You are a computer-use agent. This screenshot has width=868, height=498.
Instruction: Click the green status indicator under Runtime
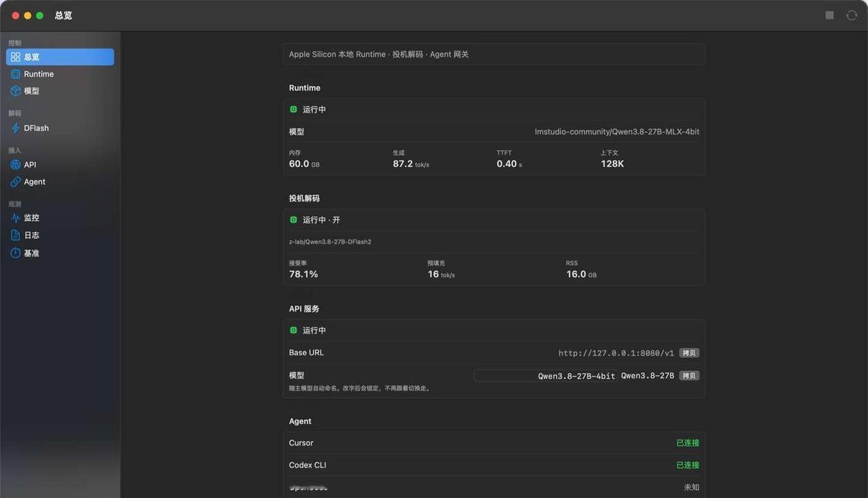pos(294,109)
